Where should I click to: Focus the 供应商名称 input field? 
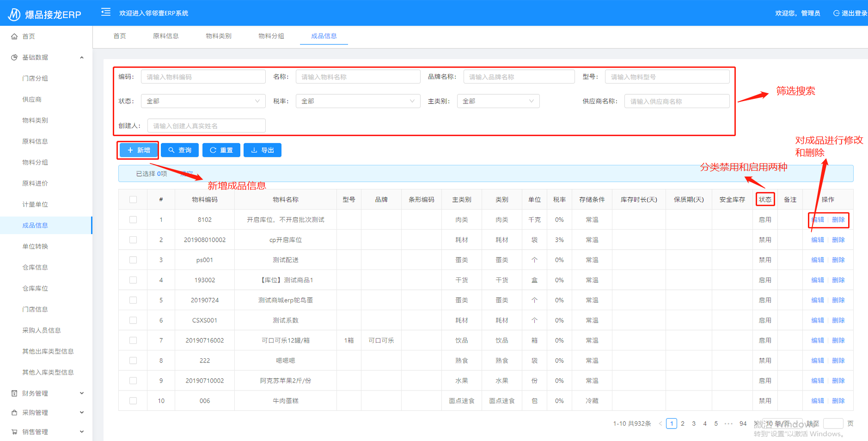[677, 101]
